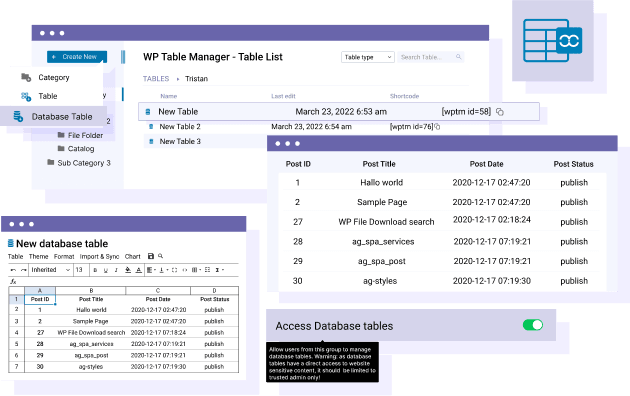
Task: Select column D header
Action: pos(214,290)
